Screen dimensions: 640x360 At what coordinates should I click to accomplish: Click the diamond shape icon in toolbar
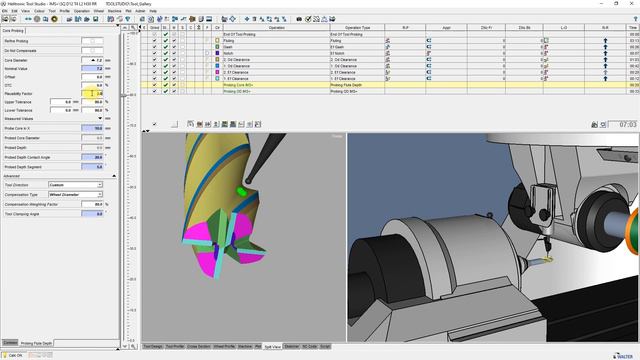pyautogui.click(x=233, y=19)
